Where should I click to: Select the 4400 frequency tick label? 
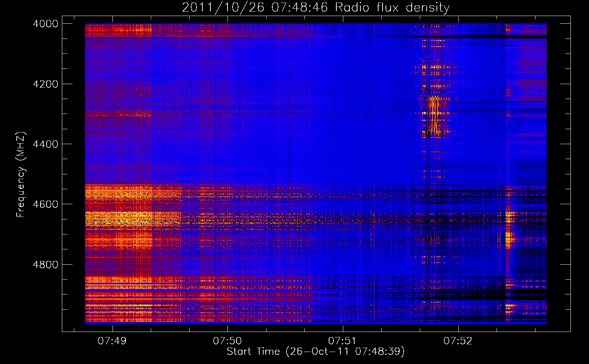pyautogui.click(x=46, y=144)
